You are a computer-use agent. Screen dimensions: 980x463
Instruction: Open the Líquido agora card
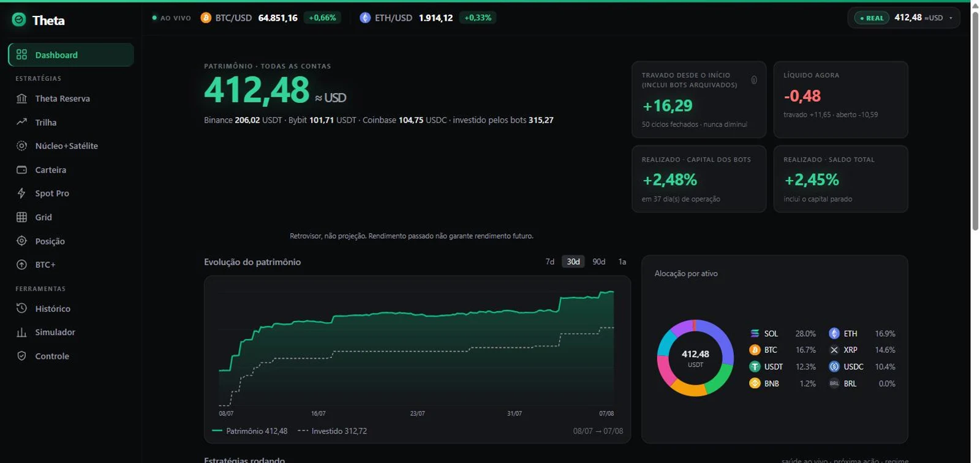tap(841, 99)
